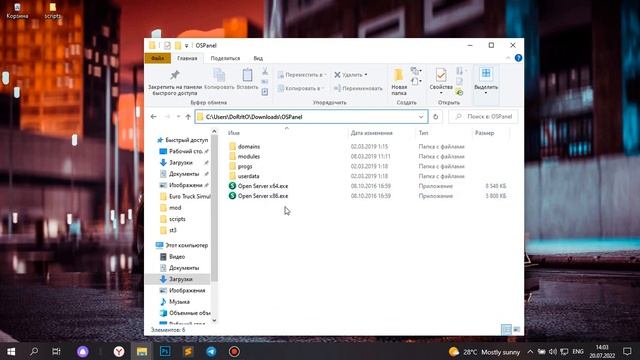Image resolution: width=640 pixels, height=360 pixels.
Task: Open 3D Objects (Объемные объекты) in sidebar
Action: (185, 313)
